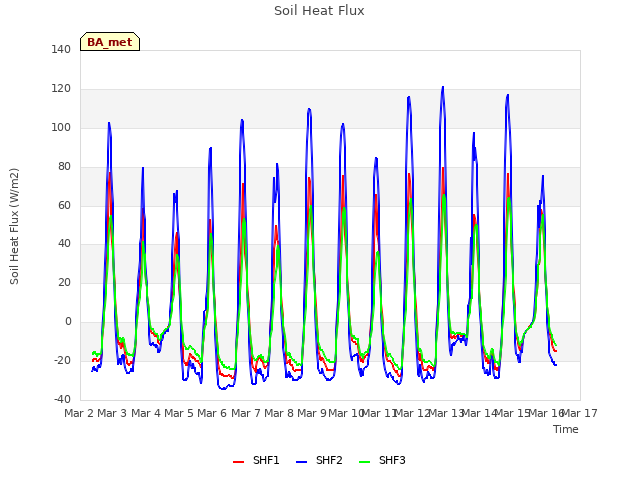Click the 20 y-axis tick label

64,282
